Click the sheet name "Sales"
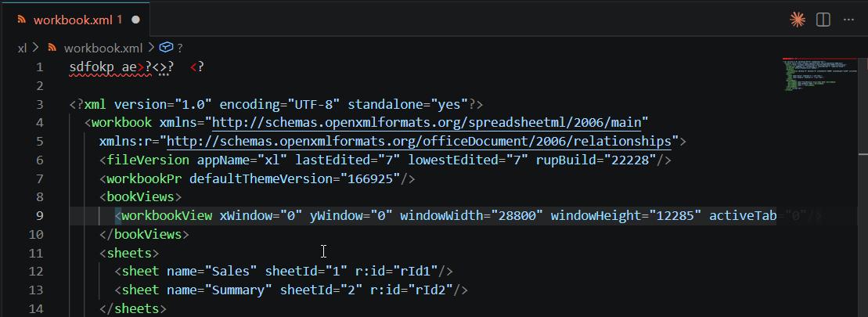 click(232, 271)
